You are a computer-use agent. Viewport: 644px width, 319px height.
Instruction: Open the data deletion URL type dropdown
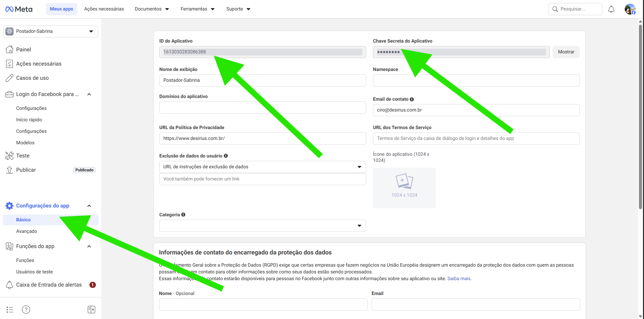click(263, 167)
